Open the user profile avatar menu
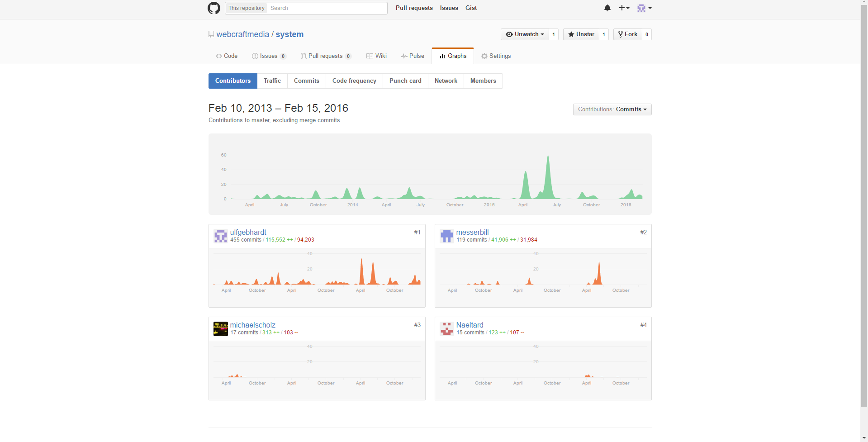The width and height of the screenshot is (868, 442). 644,8
